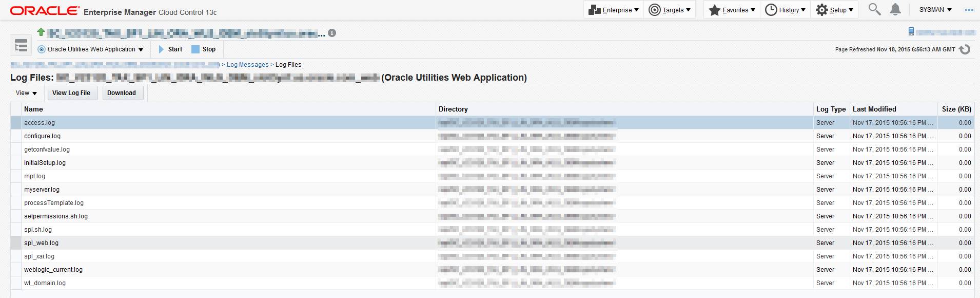This screenshot has width=980, height=298.
Task: Select the wl_domain.log row
Action: (492, 283)
